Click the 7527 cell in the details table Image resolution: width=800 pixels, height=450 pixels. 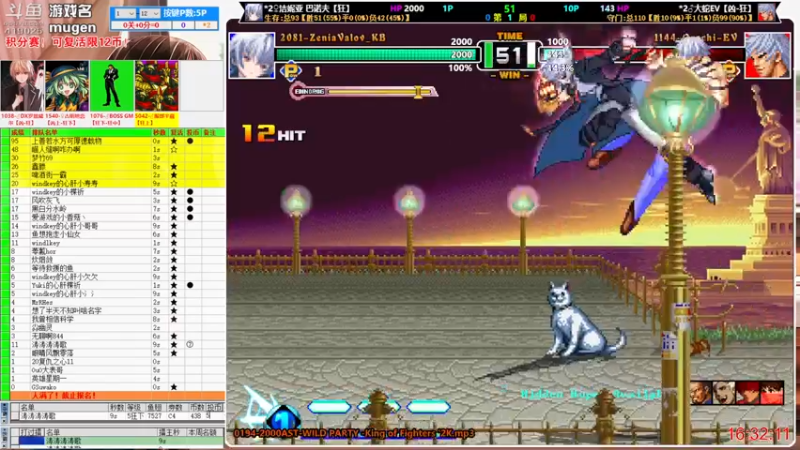point(155,416)
